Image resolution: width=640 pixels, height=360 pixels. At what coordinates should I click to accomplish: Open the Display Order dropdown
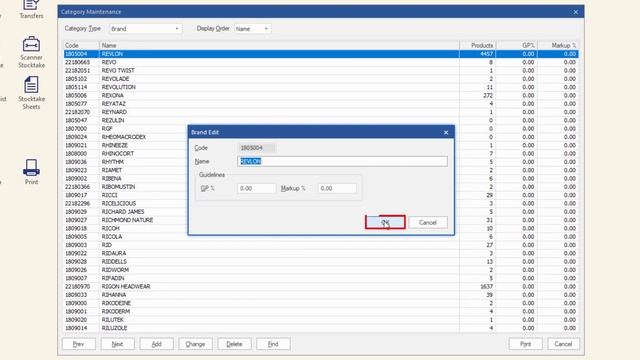click(x=253, y=29)
